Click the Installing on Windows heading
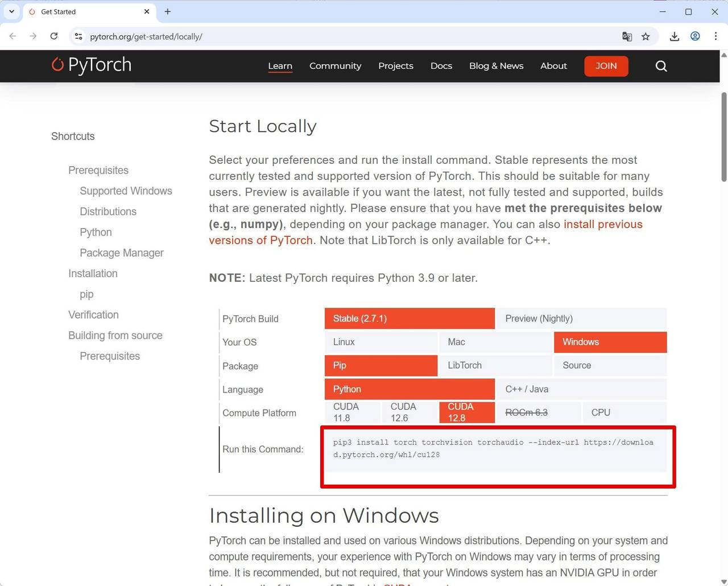728x586 pixels. [324, 515]
